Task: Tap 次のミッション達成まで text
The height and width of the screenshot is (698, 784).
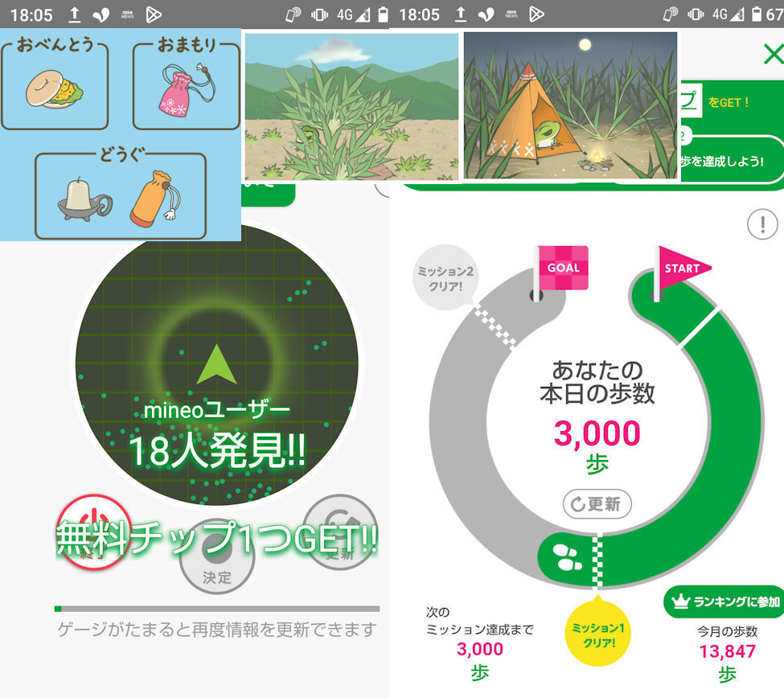Action: 479,621
